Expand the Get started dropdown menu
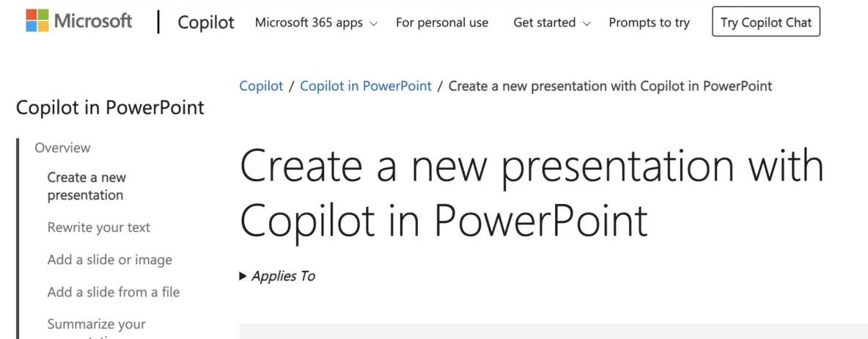Viewport: 868px width, 339px height. [x=551, y=23]
